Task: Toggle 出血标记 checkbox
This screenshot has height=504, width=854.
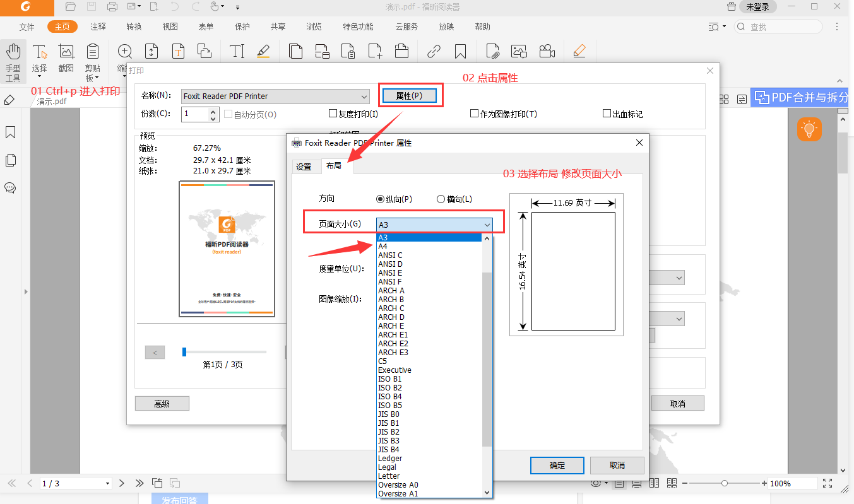Action: 607,114
